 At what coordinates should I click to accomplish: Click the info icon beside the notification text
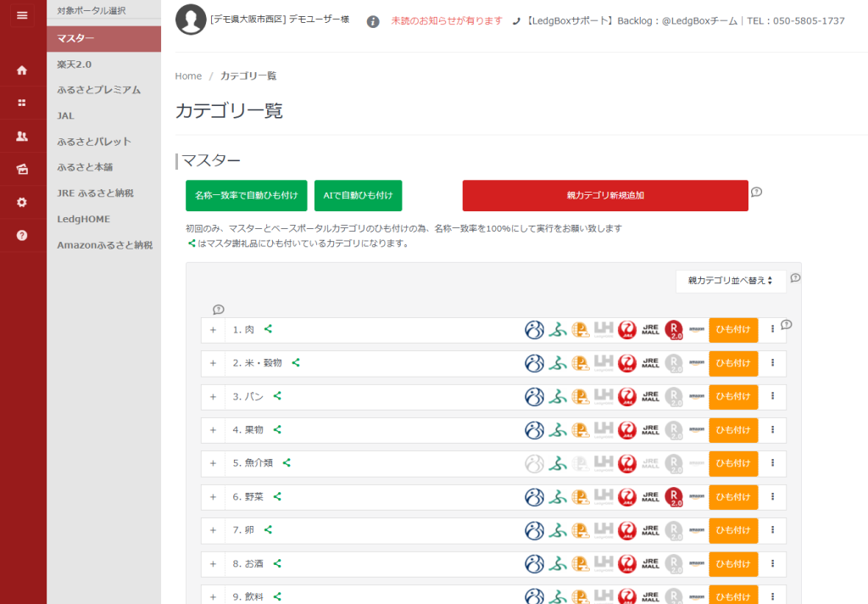[x=373, y=21]
